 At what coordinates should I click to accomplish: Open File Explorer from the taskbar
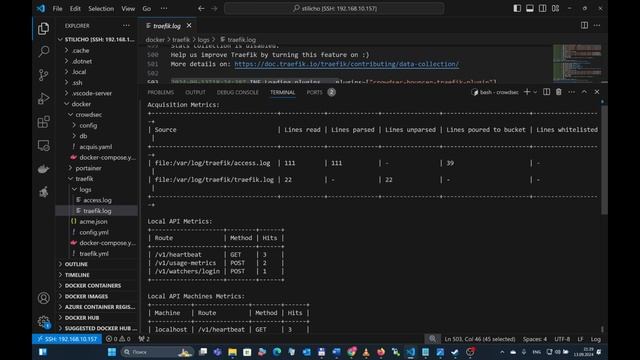pyautogui.click(x=232, y=352)
